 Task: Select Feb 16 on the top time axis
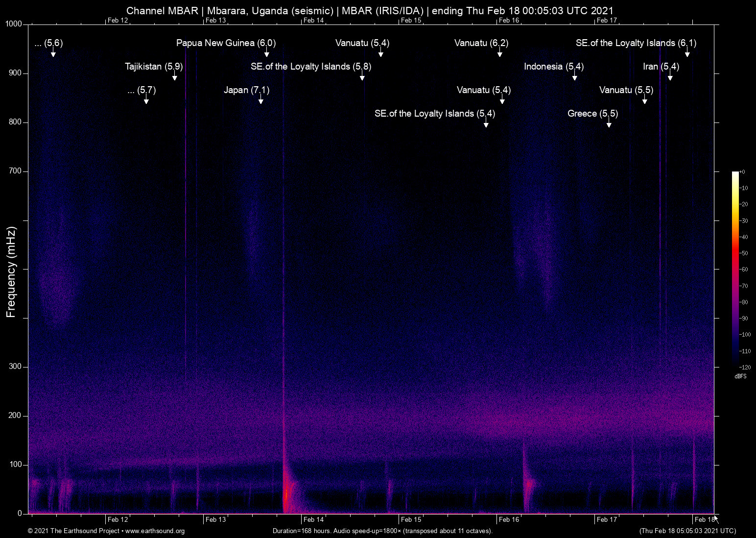[509, 20]
